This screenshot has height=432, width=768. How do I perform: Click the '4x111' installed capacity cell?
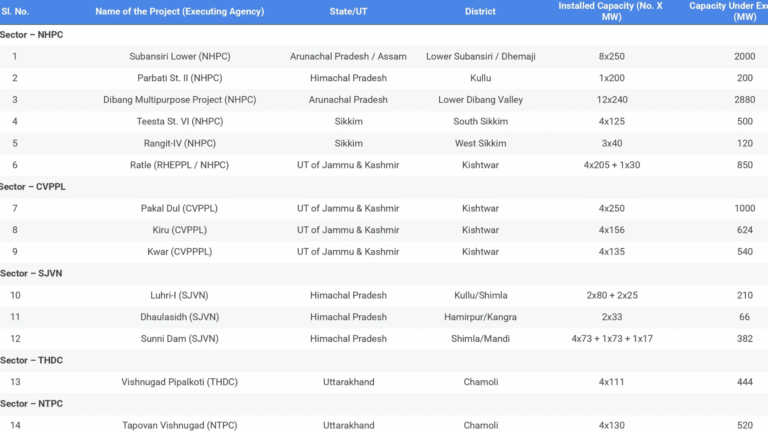tap(612, 382)
